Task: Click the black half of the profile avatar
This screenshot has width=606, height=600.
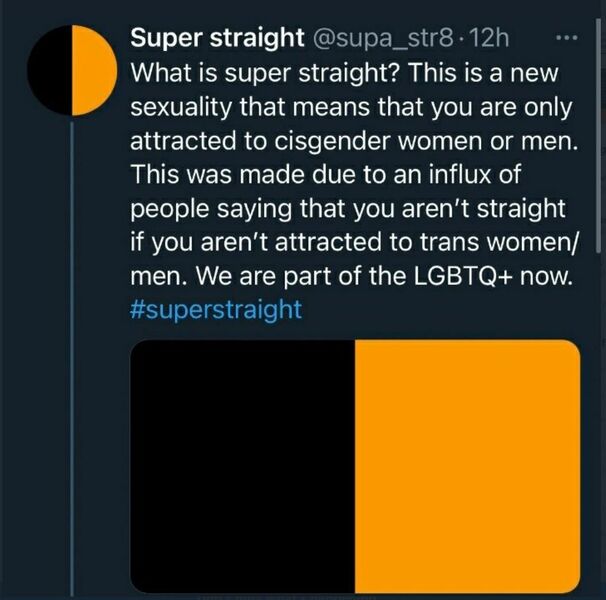Action: [49, 70]
